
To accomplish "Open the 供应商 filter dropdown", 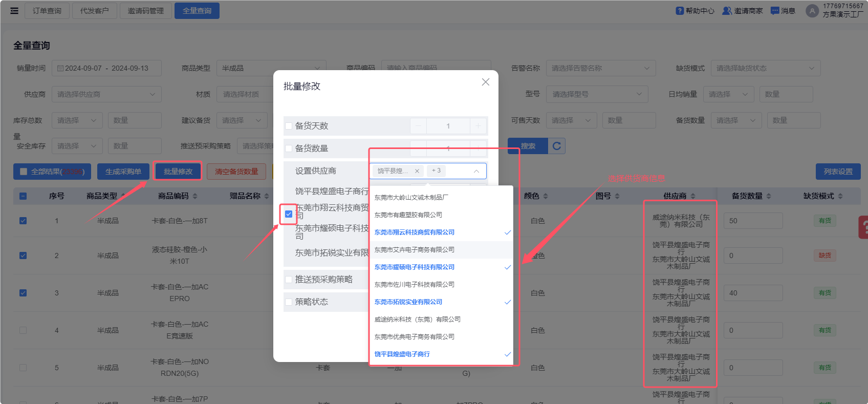I will pyautogui.click(x=106, y=94).
